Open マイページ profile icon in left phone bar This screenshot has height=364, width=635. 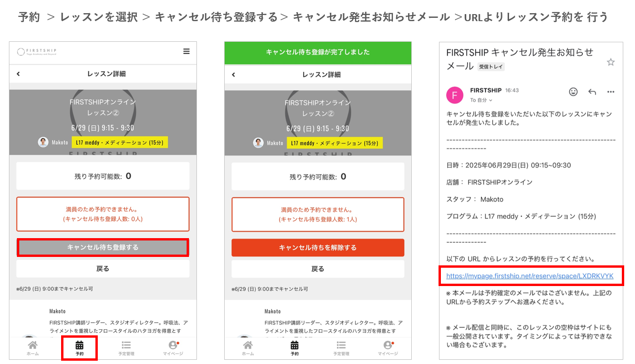pyautogui.click(x=173, y=348)
